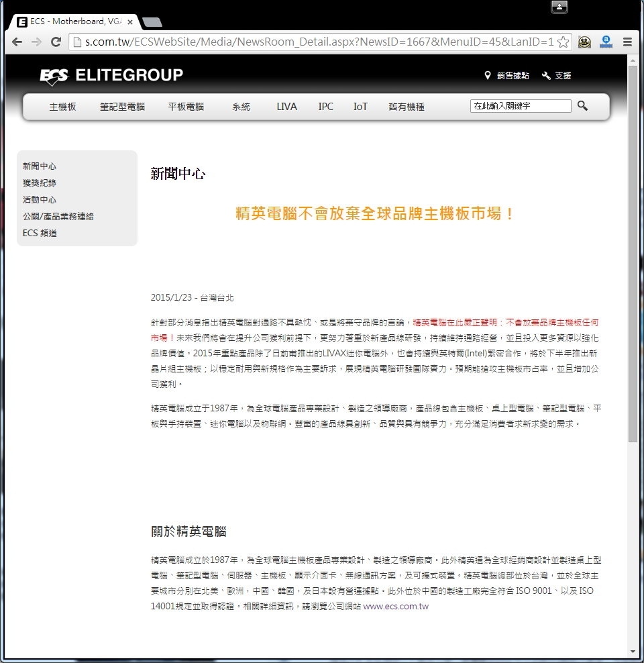Screen dimensions: 644x663
Task: Click the 新聞中心 page heading
Action: [x=178, y=174]
